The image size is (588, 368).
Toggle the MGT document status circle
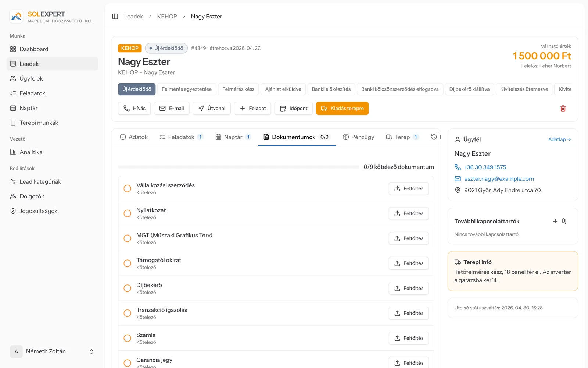point(128,238)
